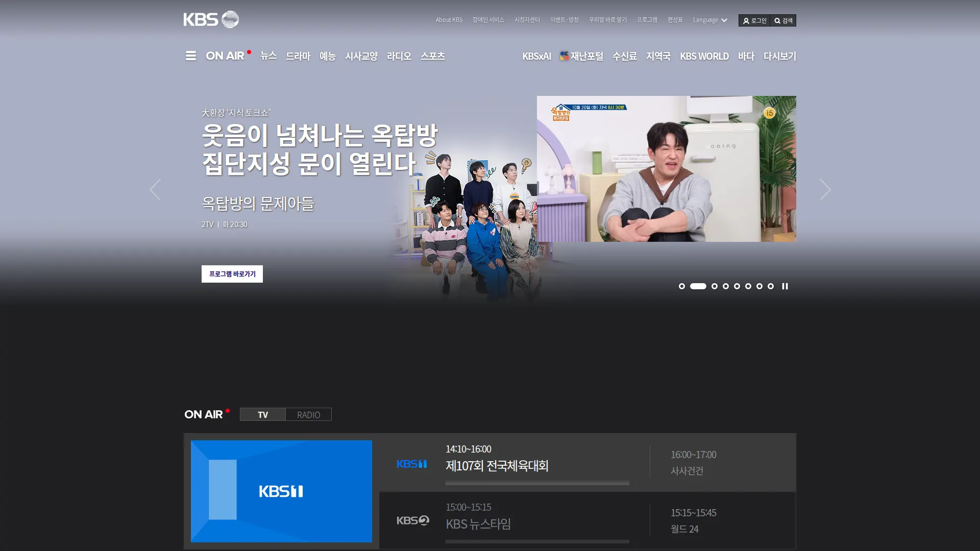The width and height of the screenshot is (980, 551).
Task: Visit KBS WORLD
Action: (x=704, y=56)
